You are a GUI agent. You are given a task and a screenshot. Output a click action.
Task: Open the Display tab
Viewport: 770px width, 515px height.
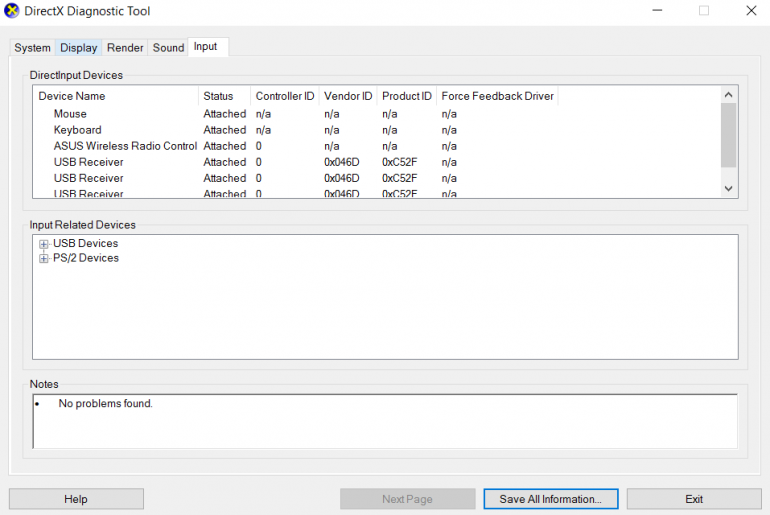tap(79, 48)
